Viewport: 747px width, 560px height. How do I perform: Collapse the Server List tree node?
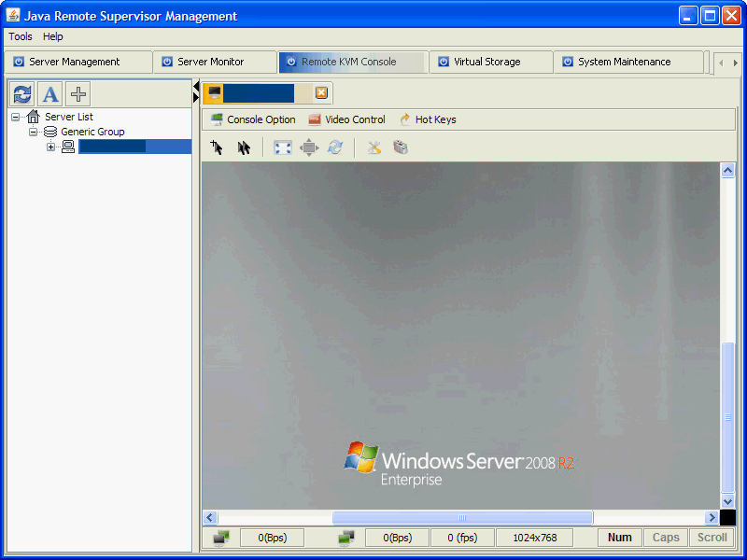tap(16, 117)
